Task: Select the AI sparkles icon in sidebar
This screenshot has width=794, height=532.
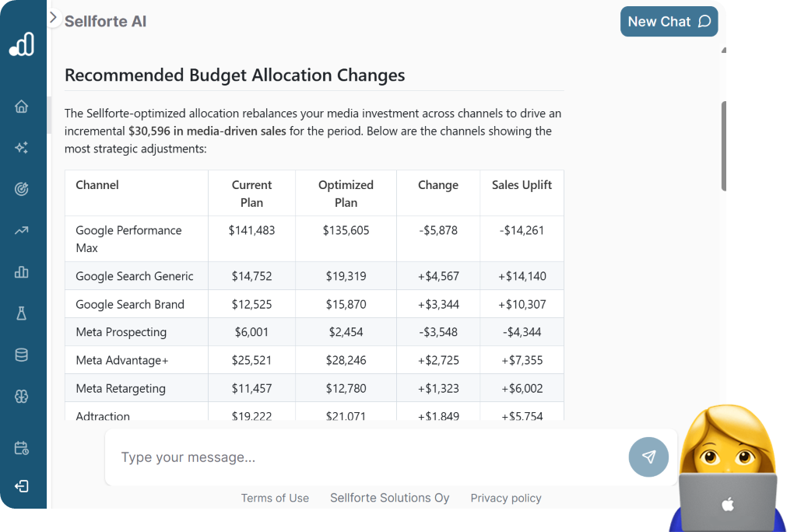Action: (22, 147)
